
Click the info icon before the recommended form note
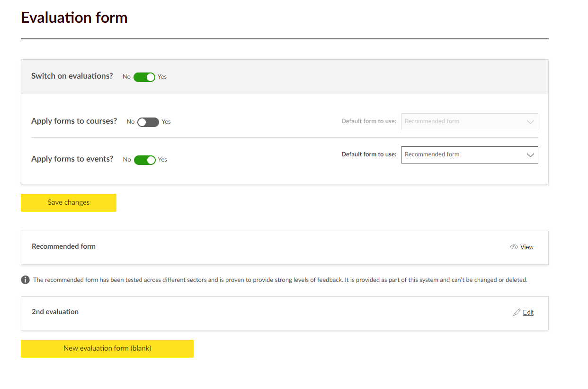click(26, 280)
